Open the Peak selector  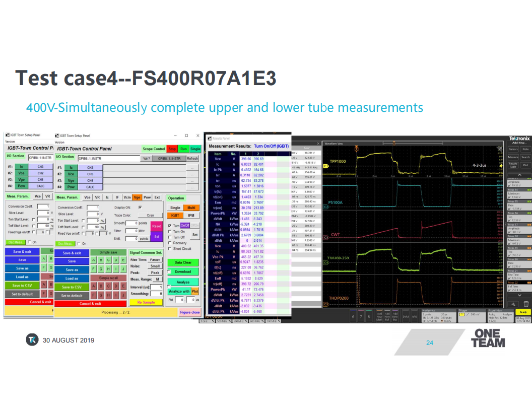(x=155, y=272)
